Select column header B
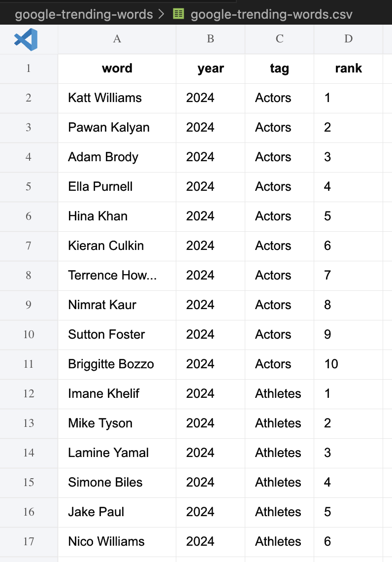Viewport: 392px width, 562px height. pos(210,39)
